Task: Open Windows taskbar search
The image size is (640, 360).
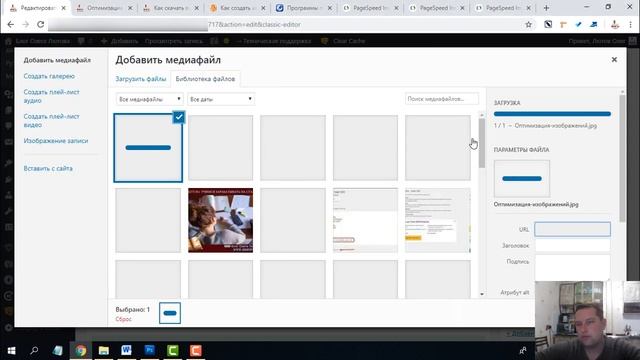Action: pyautogui.click(x=34, y=351)
